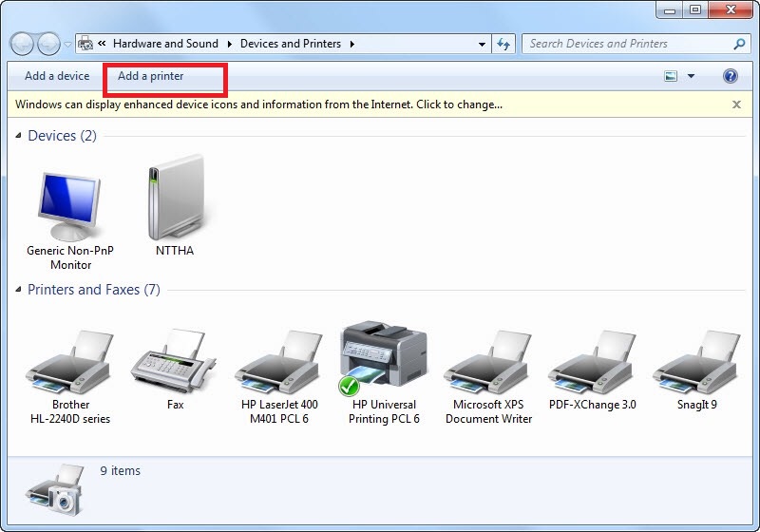Expand arrow after Devices and Printers breadcrumb

351,44
